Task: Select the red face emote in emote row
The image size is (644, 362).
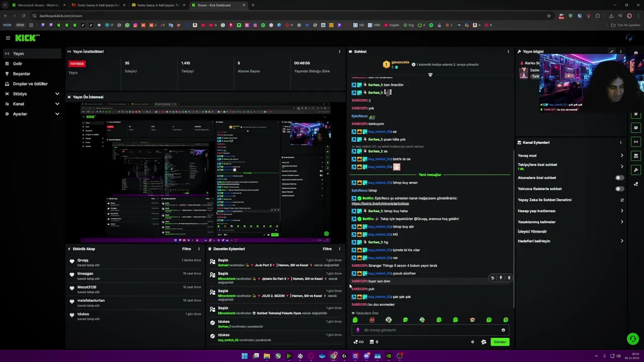Action: click(x=372, y=320)
